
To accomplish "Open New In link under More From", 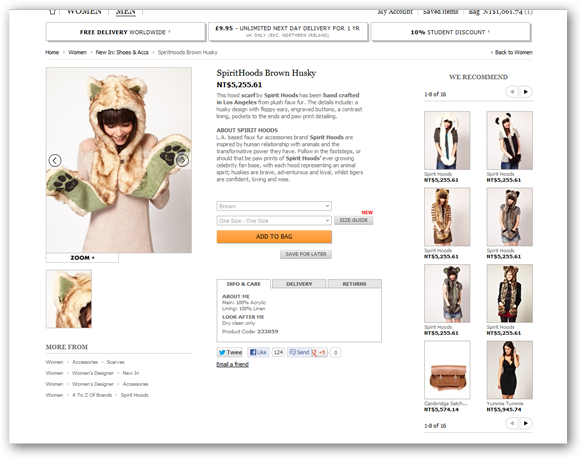I will point(131,373).
